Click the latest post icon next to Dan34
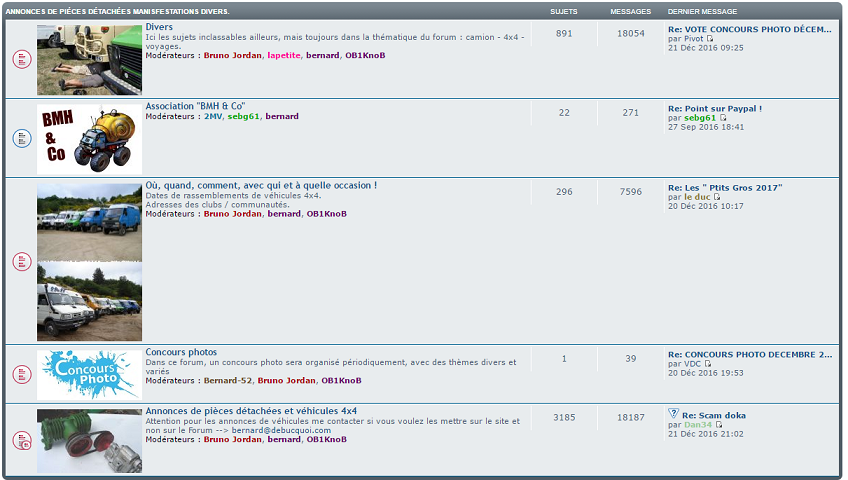This screenshot has height=480, width=848. point(718,425)
